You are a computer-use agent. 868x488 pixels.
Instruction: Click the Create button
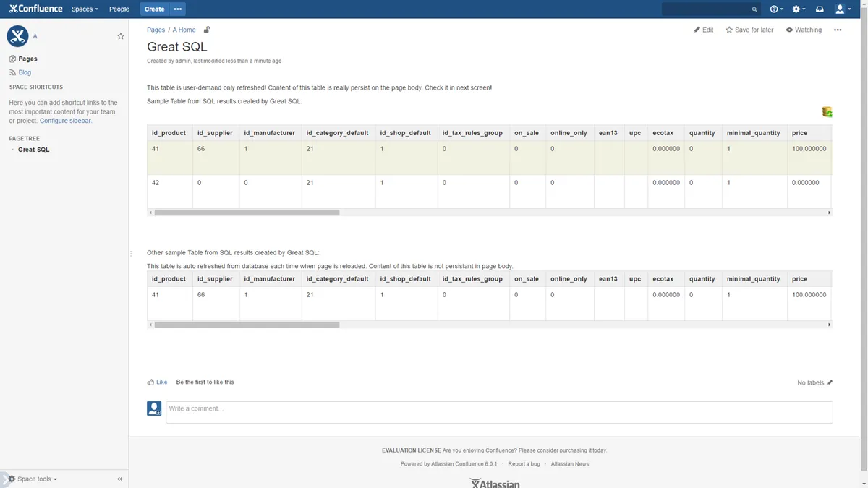pyautogui.click(x=154, y=9)
